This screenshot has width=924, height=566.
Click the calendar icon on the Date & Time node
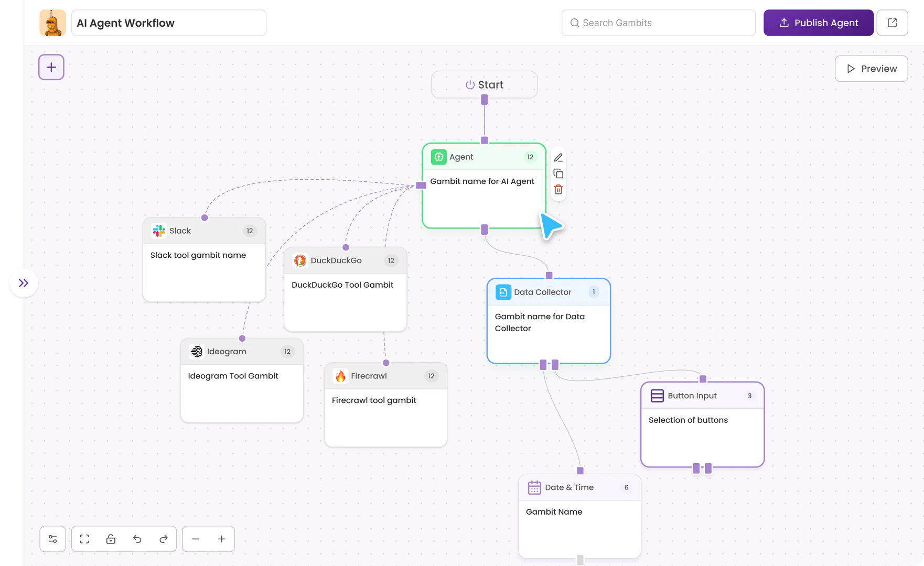pyautogui.click(x=534, y=487)
